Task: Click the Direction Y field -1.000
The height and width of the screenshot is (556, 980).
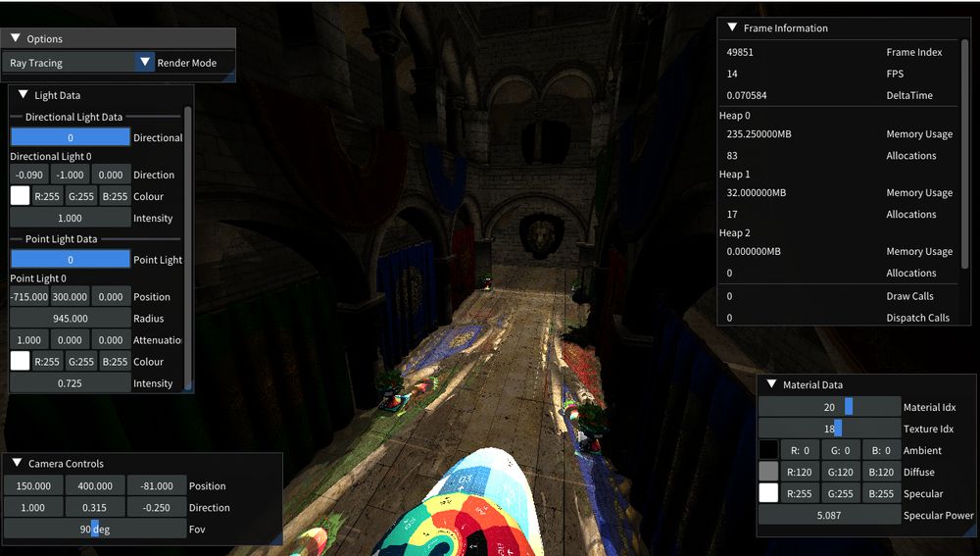Action: coord(70,175)
